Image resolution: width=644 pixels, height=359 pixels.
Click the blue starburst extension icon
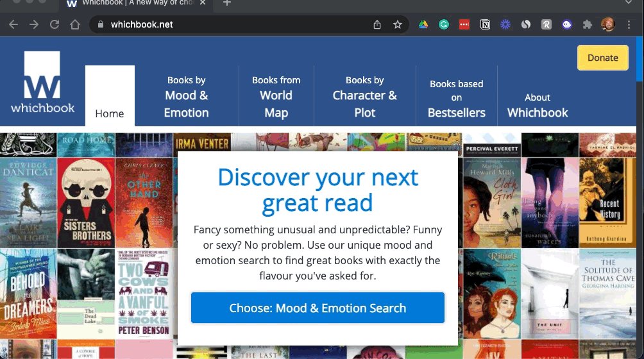pyautogui.click(x=505, y=24)
